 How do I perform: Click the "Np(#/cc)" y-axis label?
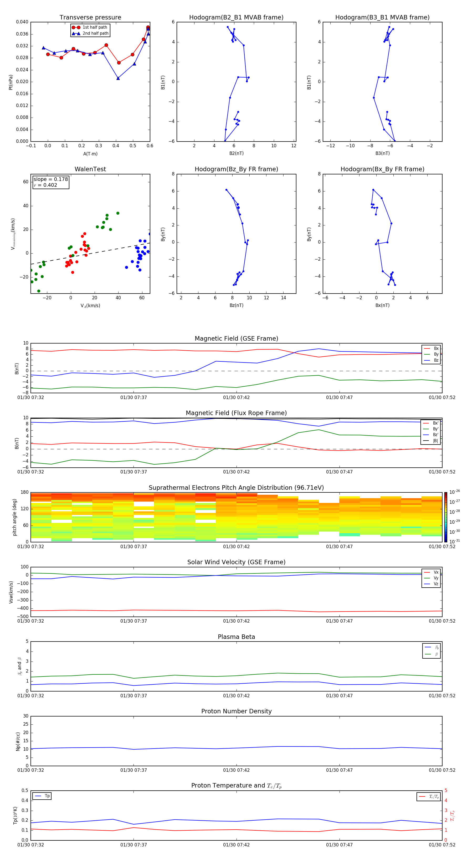(18, 741)
